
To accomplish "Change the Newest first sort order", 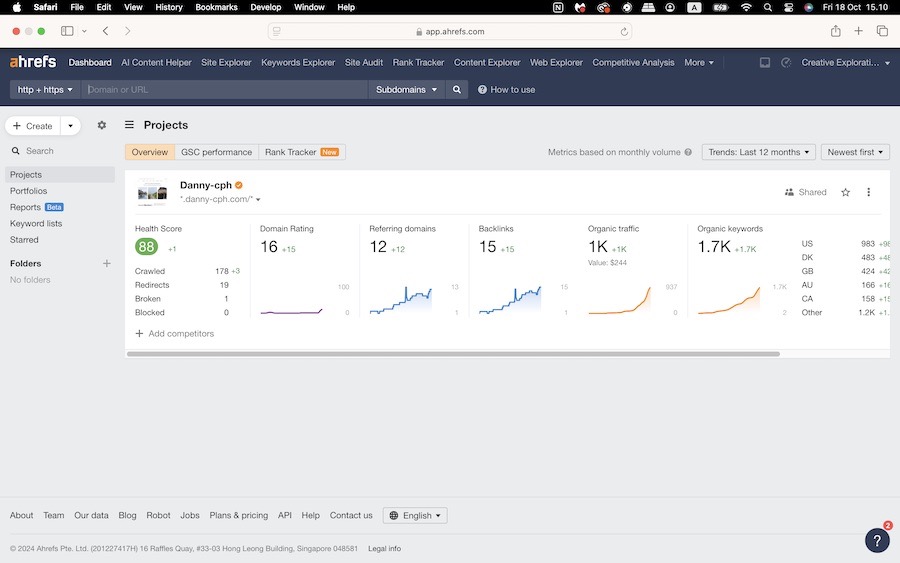I will pyautogui.click(x=855, y=152).
